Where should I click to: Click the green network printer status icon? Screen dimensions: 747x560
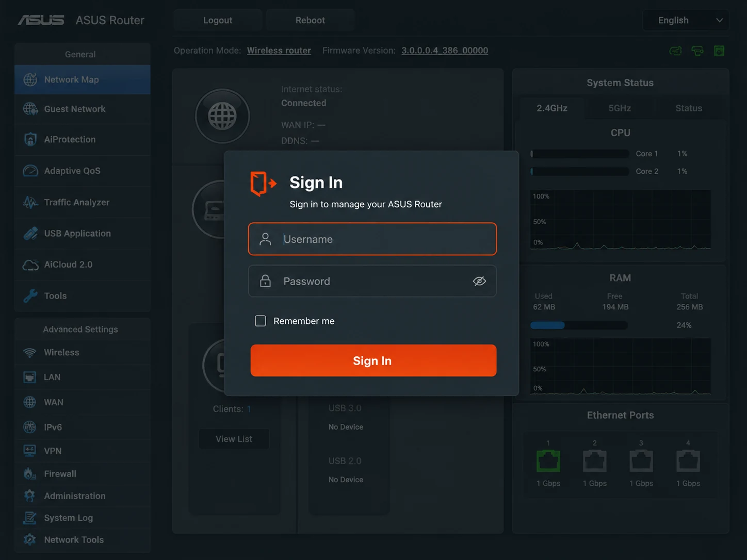point(697,51)
